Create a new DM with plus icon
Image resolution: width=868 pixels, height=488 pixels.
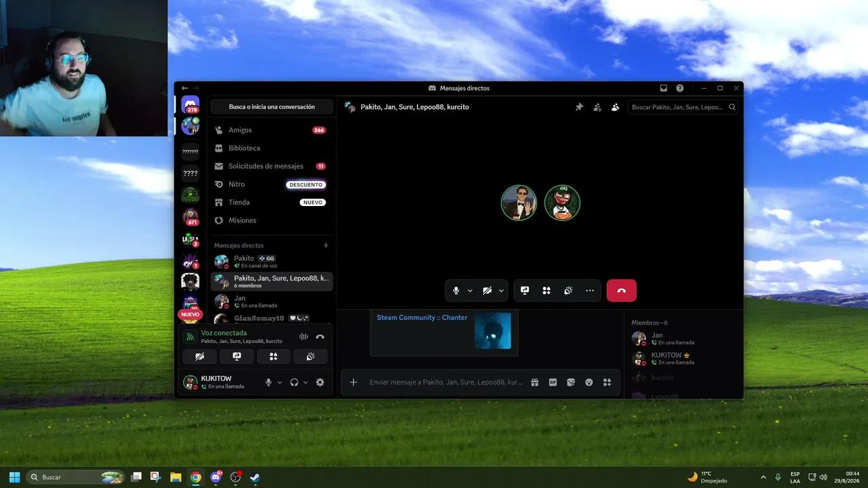[325, 245]
